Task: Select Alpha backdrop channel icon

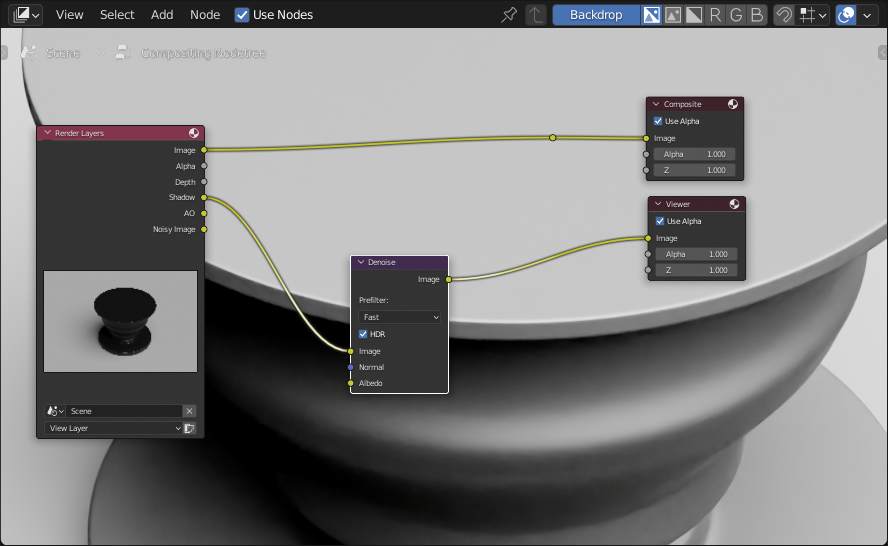Action: (694, 15)
